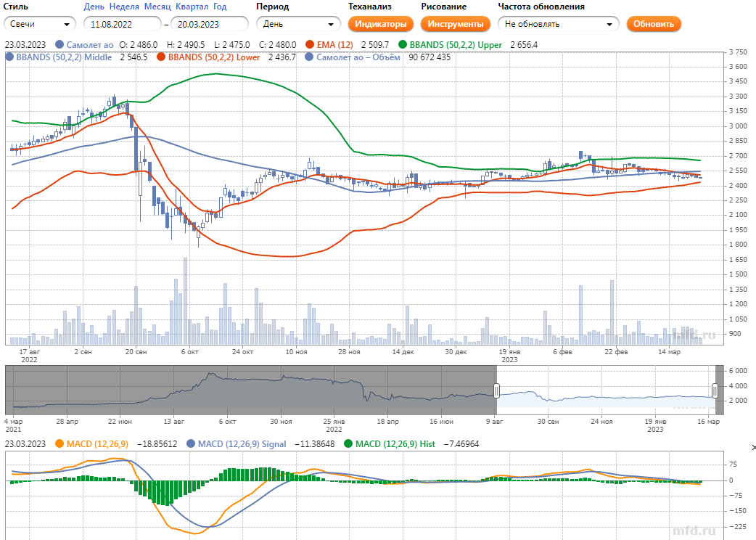Click the BBANDS Lower legend marker

161,57
